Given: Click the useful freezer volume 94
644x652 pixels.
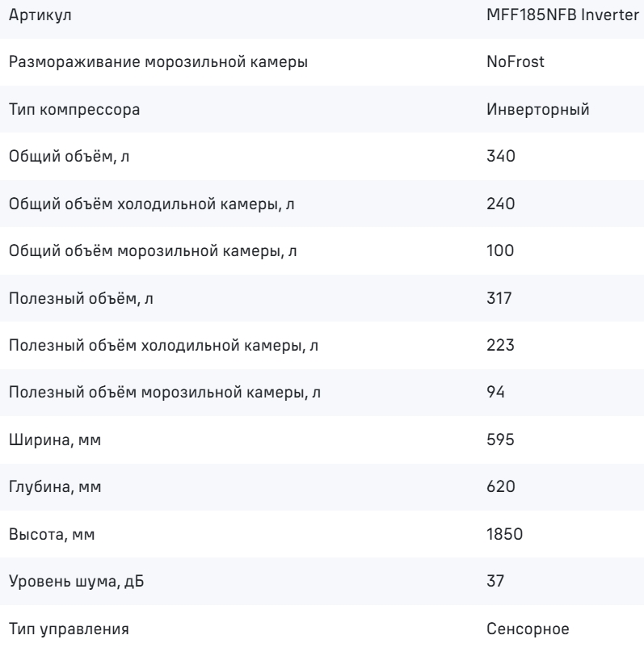Looking at the screenshot, I should coord(495,392).
